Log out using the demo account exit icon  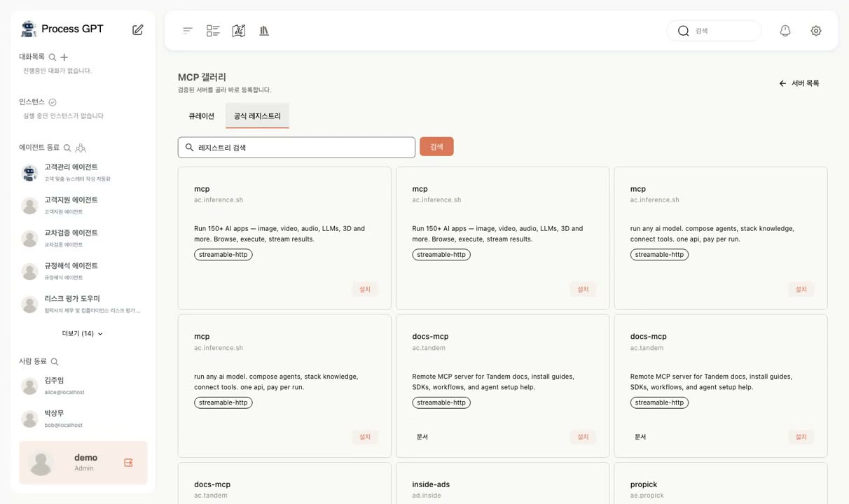(x=128, y=463)
